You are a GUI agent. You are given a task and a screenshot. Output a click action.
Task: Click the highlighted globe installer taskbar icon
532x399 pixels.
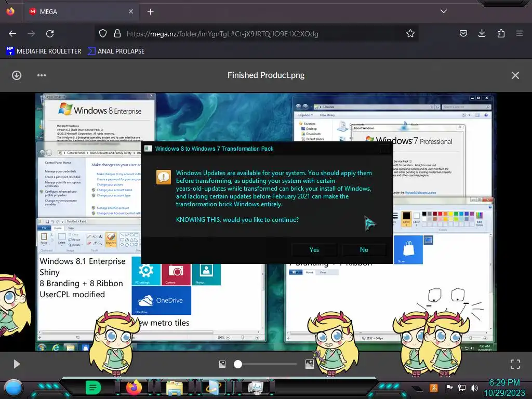(214, 388)
